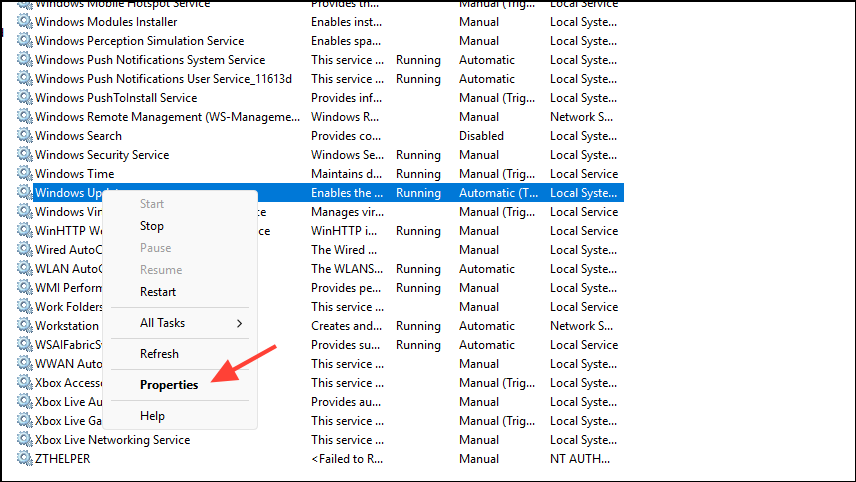Click gear icon for Windows Push Notifications System Service
The width and height of the screenshot is (856, 482).
(25, 59)
